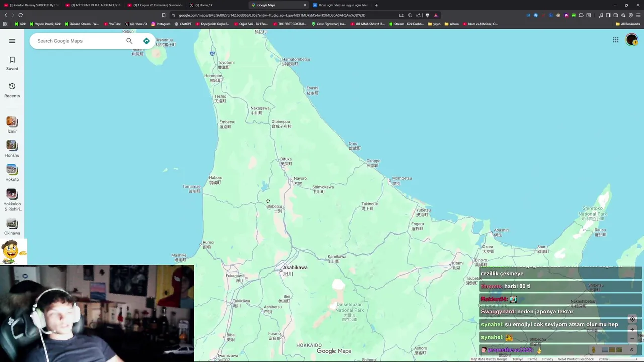
Task: Open the Google Maps hamburger menu
Action: coord(12,41)
